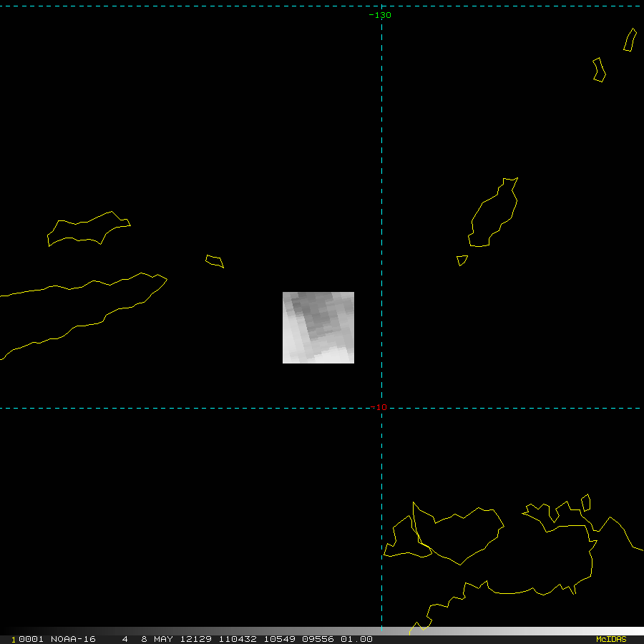Screen dimensions: 644x644
Task: Click the island outline above the long left island
Action: 88,229
